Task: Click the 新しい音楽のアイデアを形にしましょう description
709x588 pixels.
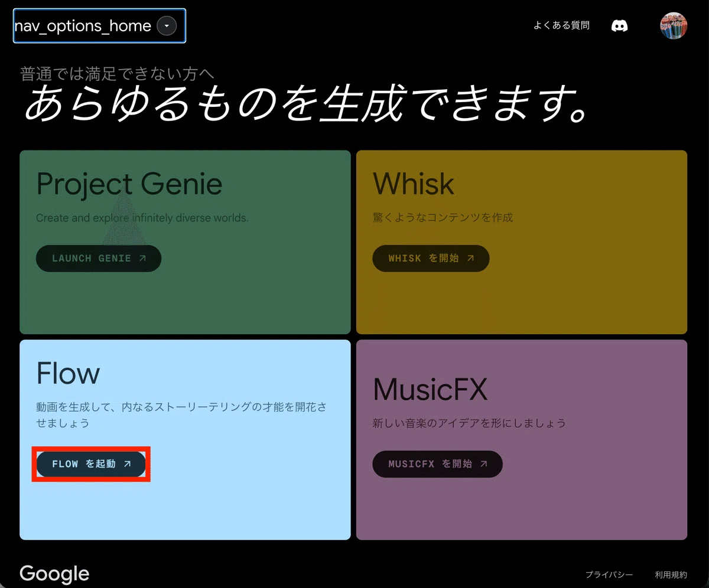Action: [x=469, y=423]
